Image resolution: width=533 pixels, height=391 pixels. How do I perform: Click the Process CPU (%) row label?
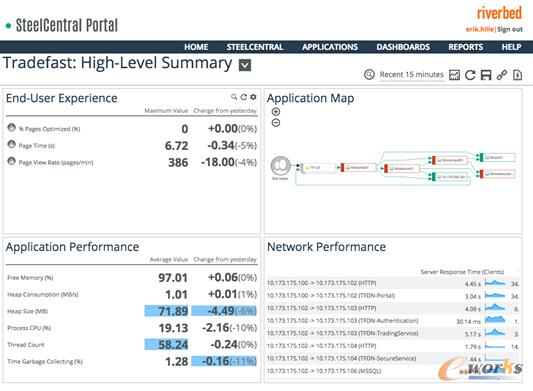click(29, 328)
